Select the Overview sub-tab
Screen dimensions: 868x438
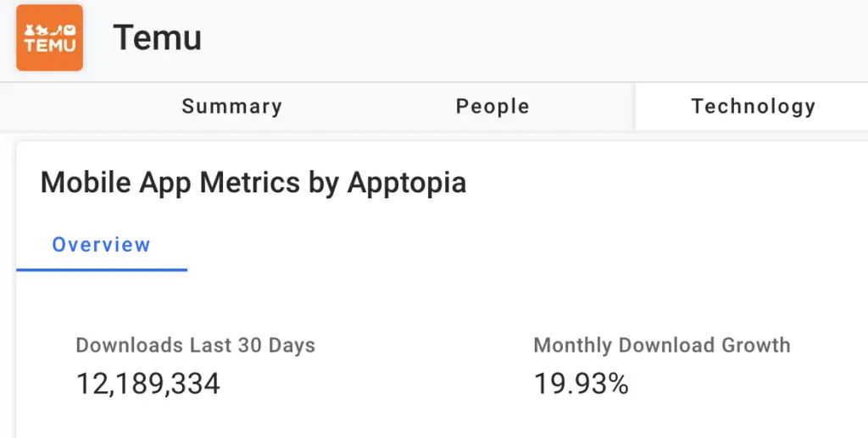click(101, 245)
